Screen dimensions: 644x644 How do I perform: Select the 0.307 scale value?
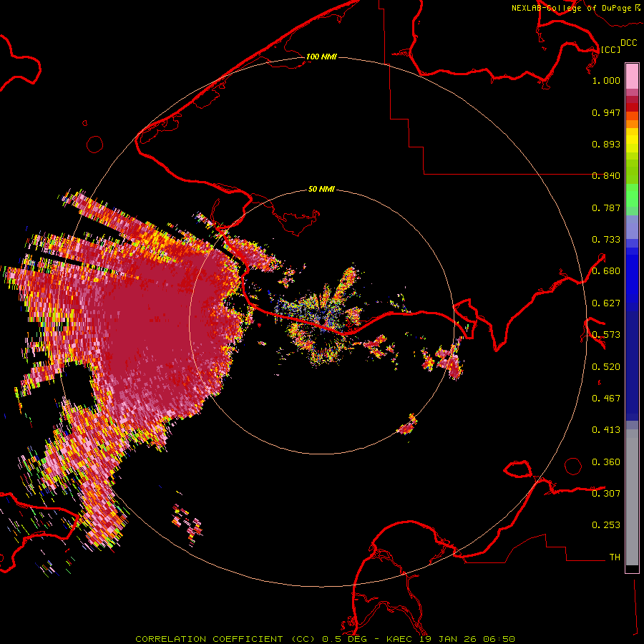pyautogui.click(x=606, y=494)
